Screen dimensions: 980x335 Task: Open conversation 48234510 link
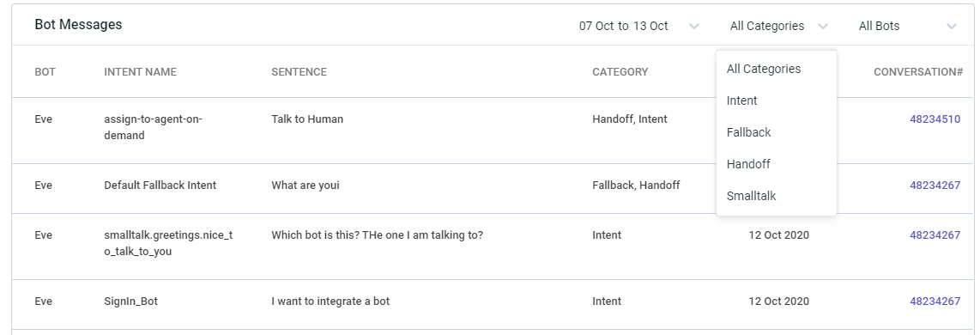[x=935, y=119]
